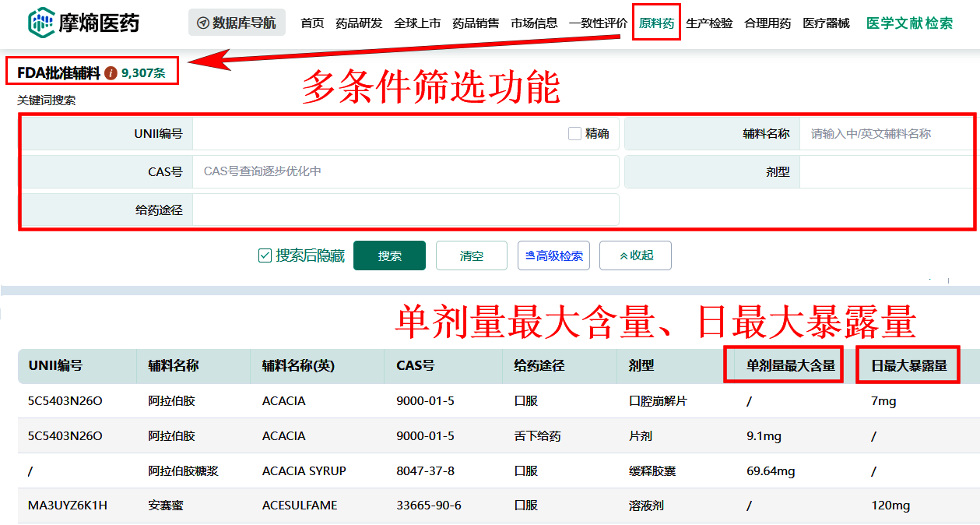Open 高级检索 advanced search
Viewport: 980px width, 525px height.
(x=553, y=255)
